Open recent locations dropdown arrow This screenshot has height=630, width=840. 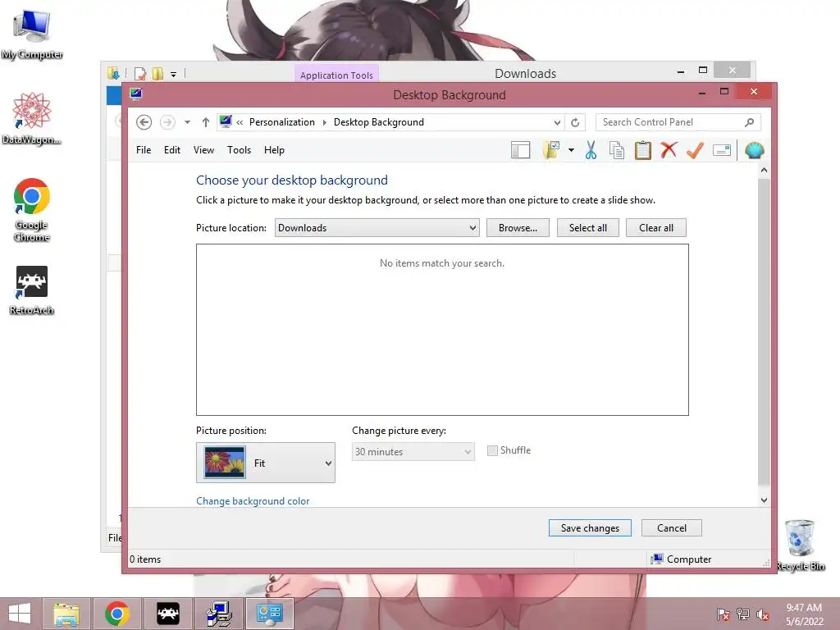click(x=188, y=122)
